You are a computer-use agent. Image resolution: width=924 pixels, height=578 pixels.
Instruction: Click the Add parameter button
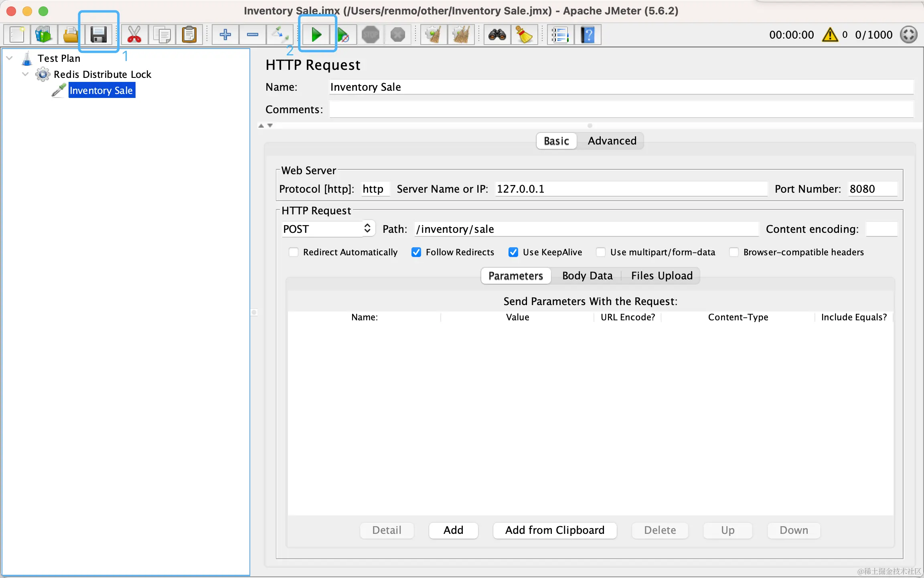[453, 530]
